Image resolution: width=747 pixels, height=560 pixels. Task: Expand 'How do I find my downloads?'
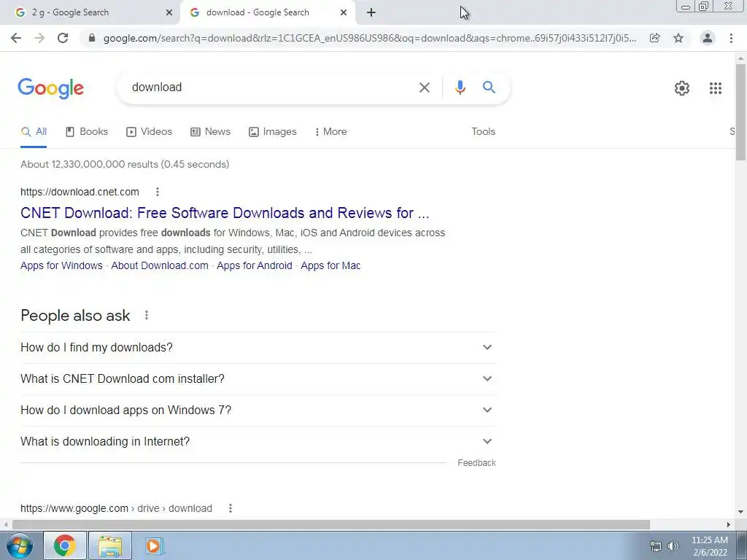[258, 348]
